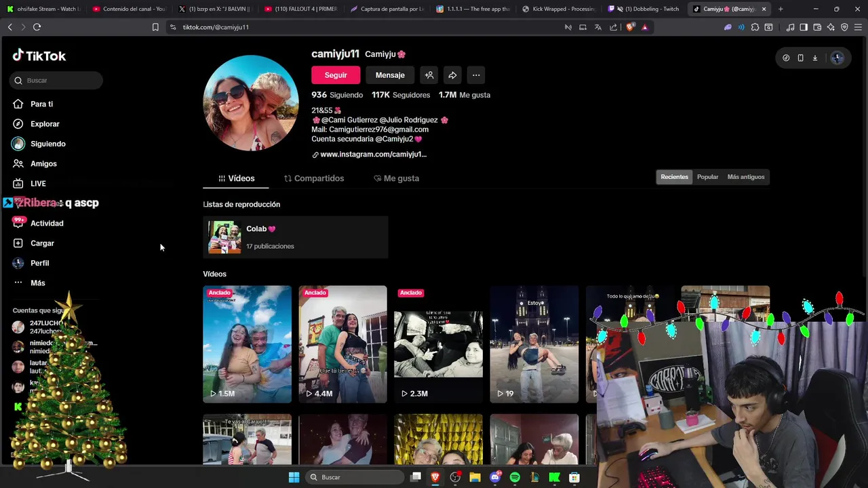Open the Amigos page
This screenshot has width=868, height=488.
coord(35,163)
